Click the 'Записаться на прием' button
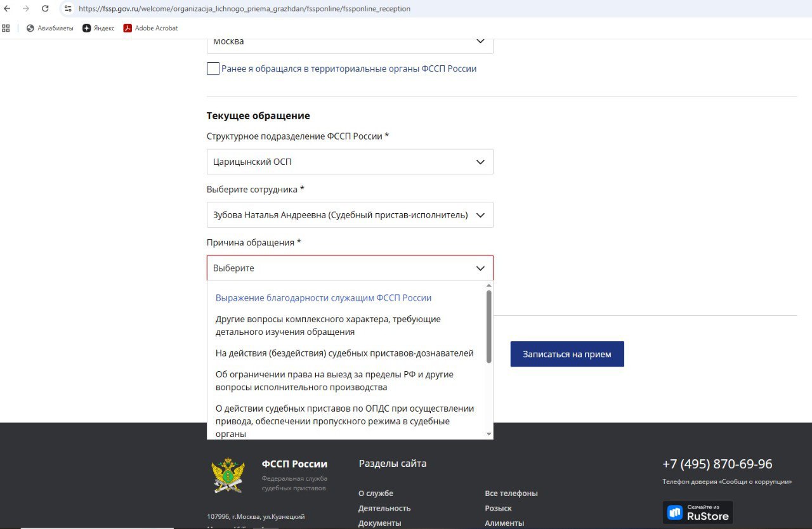Screen dimensions: 812x529 coord(567,354)
